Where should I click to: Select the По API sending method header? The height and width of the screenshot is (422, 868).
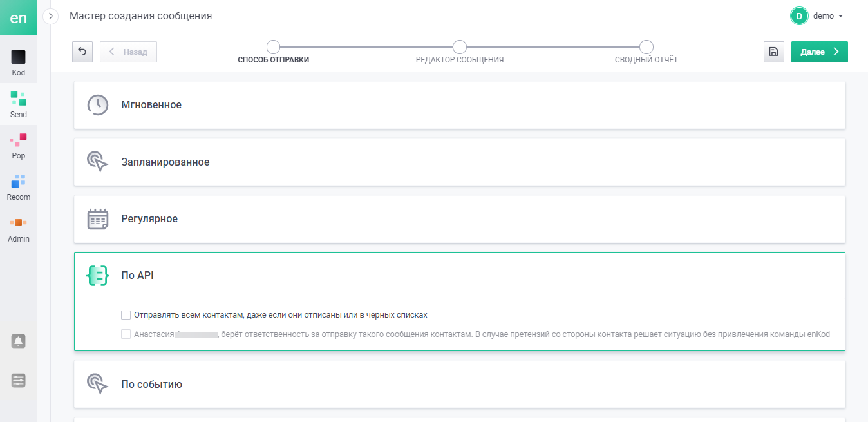pyautogui.click(x=460, y=276)
